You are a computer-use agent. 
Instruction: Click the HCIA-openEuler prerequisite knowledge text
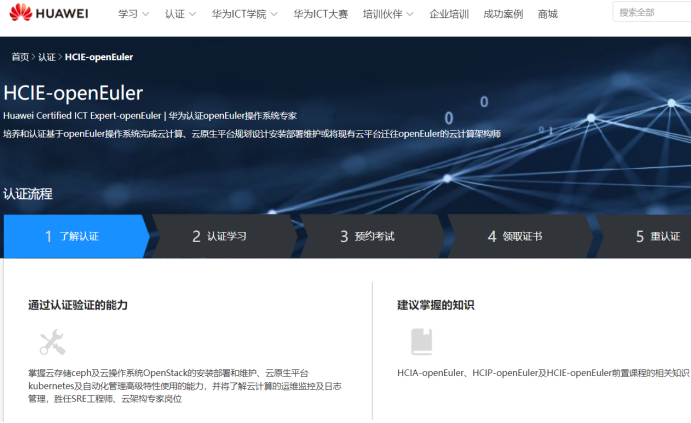pos(543,373)
